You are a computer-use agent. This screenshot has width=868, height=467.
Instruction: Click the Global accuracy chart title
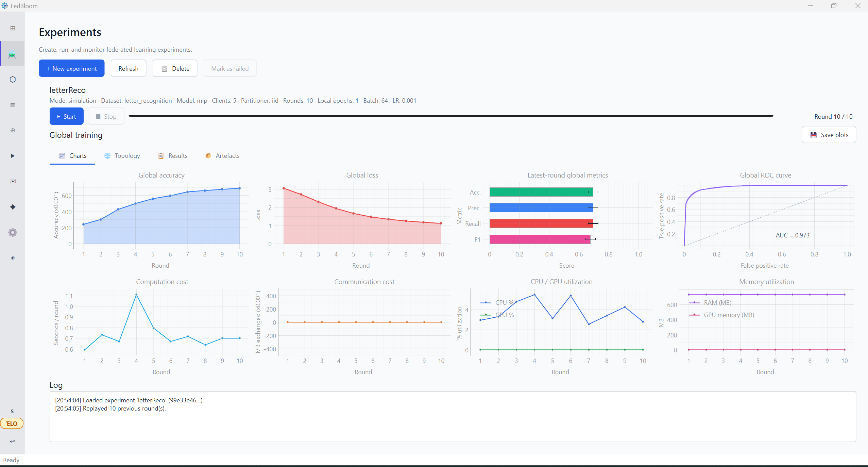[x=161, y=175]
